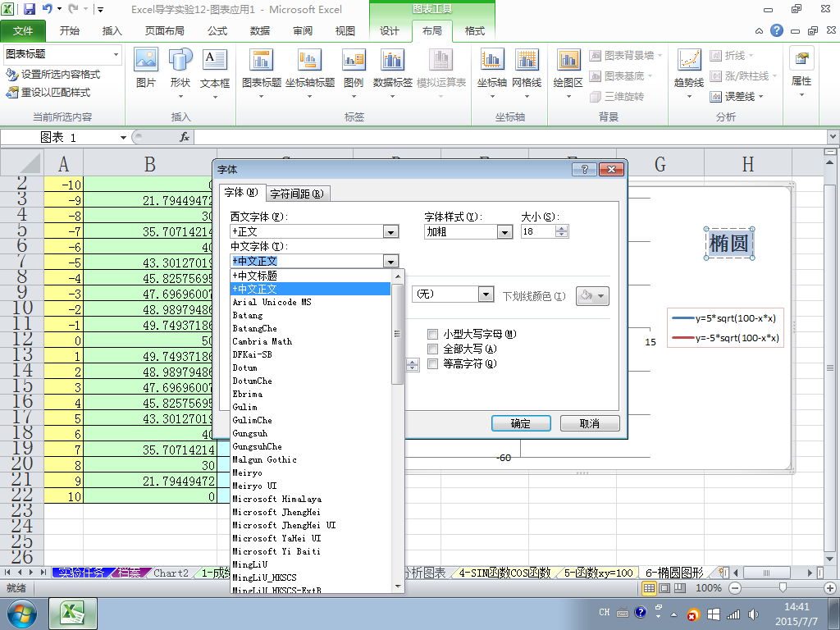
Task: Collapse the Asian font (中文字体) dropdown
Action: (x=391, y=262)
